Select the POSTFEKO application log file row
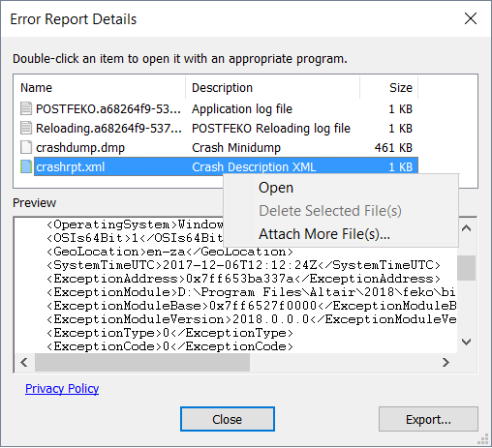The width and height of the screenshot is (492, 448). [216, 109]
